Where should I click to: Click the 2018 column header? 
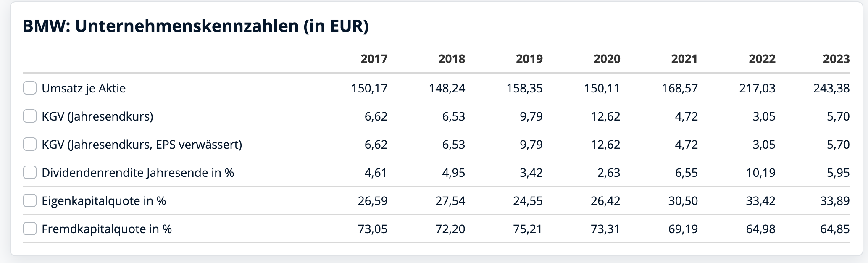[x=452, y=59]
